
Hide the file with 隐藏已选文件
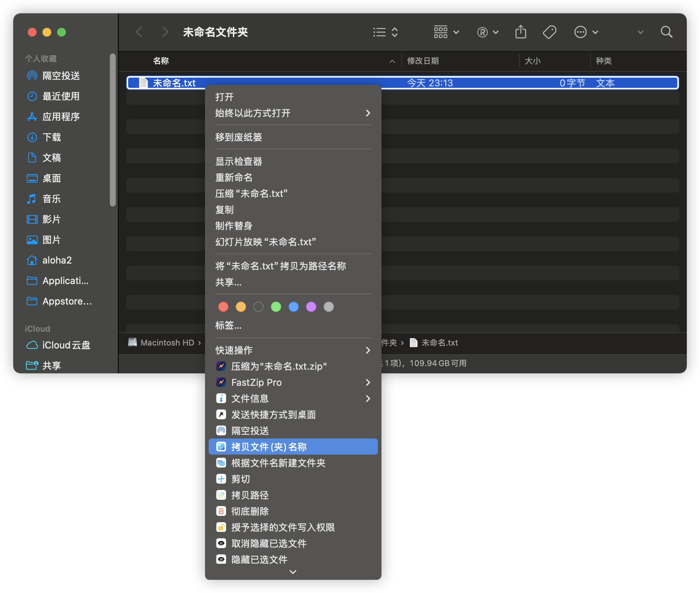click(259, 560)
